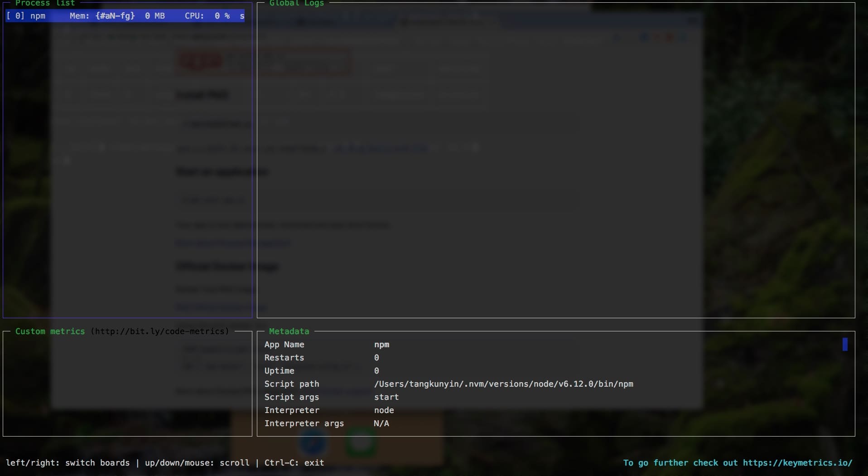
Task: Click the Interpreter value 'node'
Action: pyautogui.click(x=384, y=410)
